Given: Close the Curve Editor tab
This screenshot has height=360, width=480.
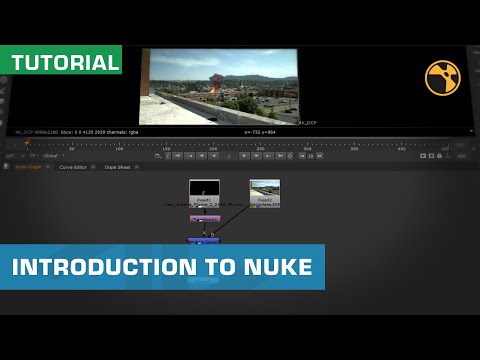Looking at the screenshot, I should coord(93,167).
